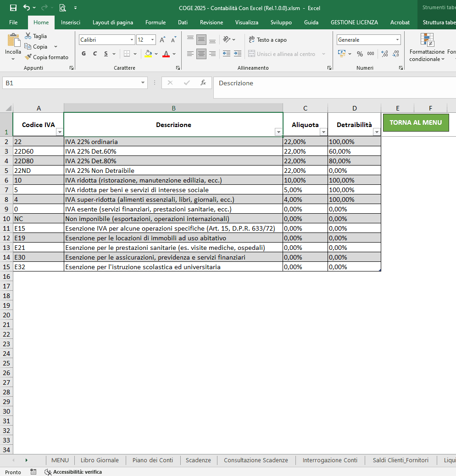Switch to the Inserisci ribbon tab
This screenshot has width=456, height=476.
point(71,22)
